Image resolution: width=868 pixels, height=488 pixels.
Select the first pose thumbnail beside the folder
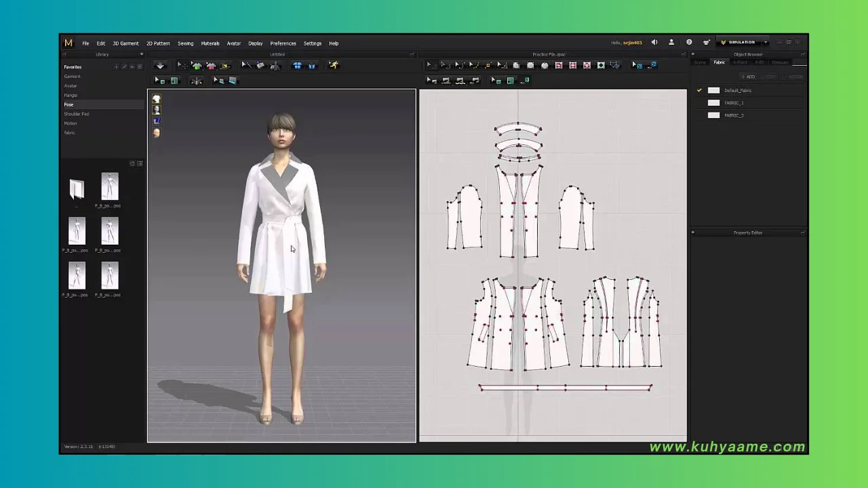109,187
